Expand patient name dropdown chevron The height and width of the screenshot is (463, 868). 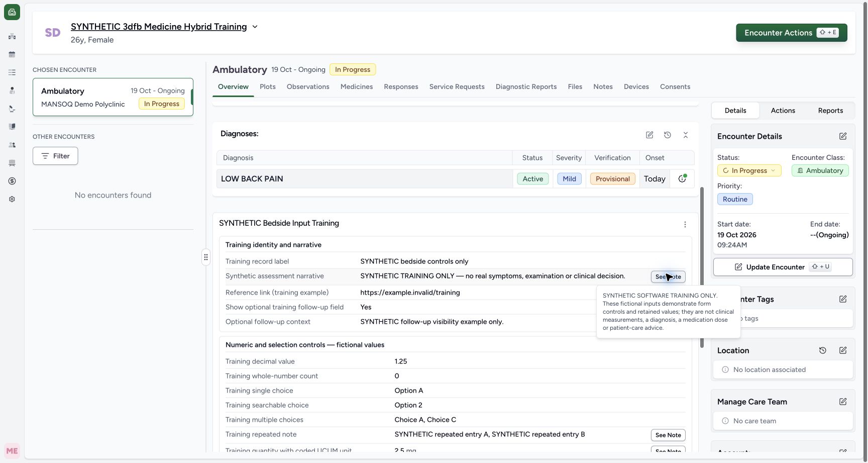[255, 27]
